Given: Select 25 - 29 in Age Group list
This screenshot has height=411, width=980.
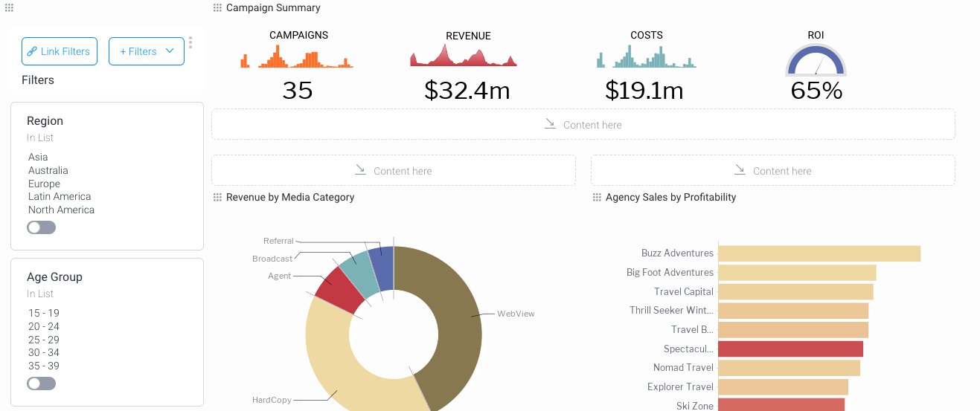Looking at the screenshot, I should (x=44, y=340).
